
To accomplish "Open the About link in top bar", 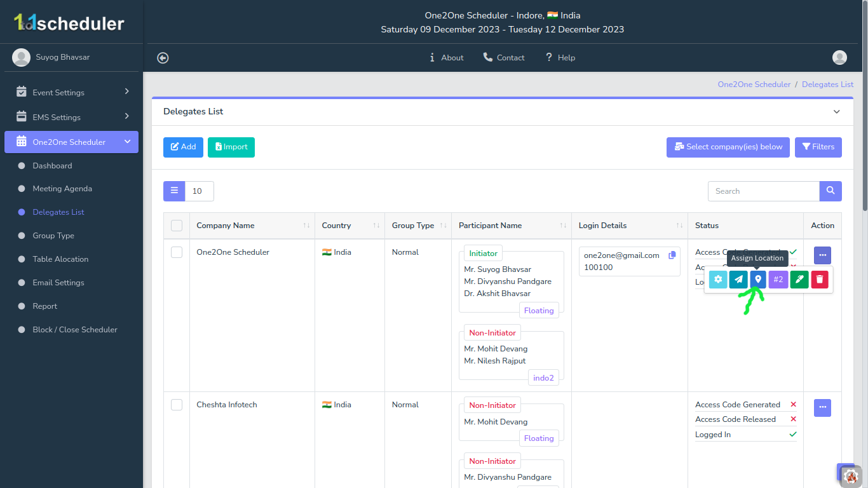I will click(x=447, y=58).
